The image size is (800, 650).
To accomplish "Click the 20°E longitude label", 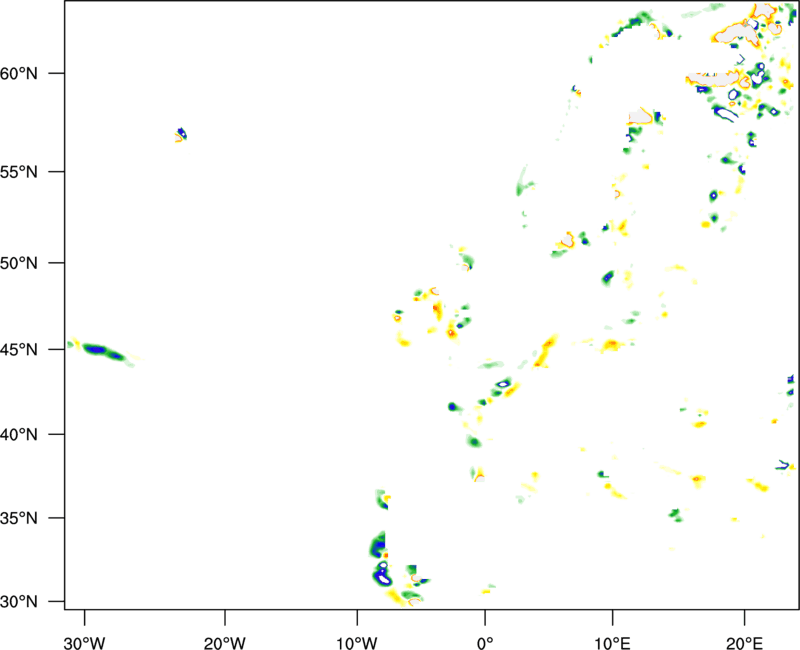I will pyautogui.click(x=744, y=643).
